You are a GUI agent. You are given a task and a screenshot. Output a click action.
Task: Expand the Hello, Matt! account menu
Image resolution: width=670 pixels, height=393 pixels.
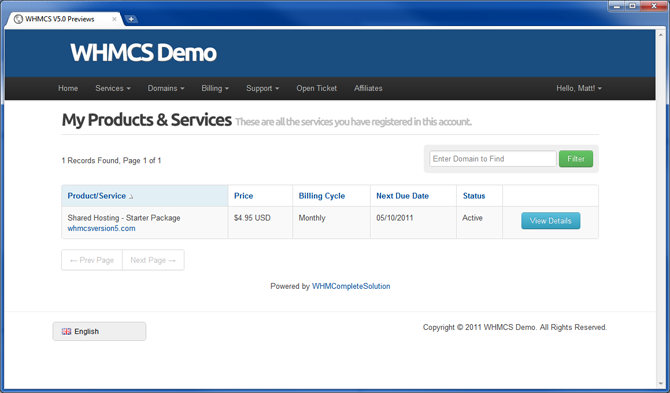coord(579,88)
